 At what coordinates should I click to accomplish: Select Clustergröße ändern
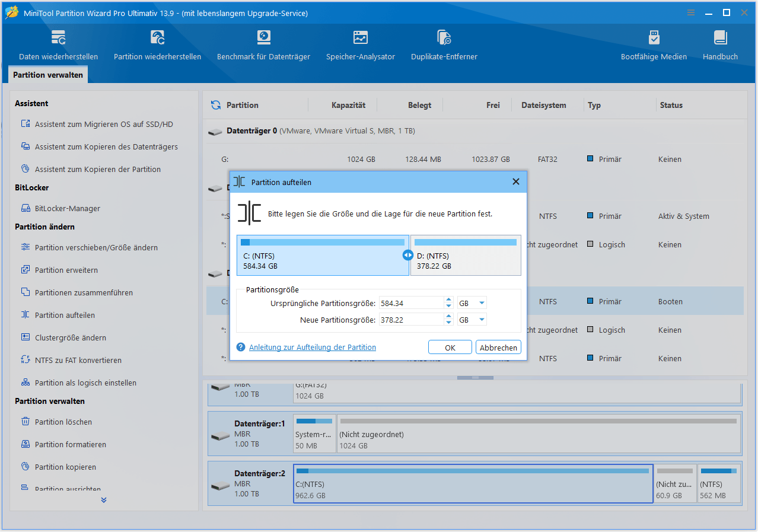[70, 337]
